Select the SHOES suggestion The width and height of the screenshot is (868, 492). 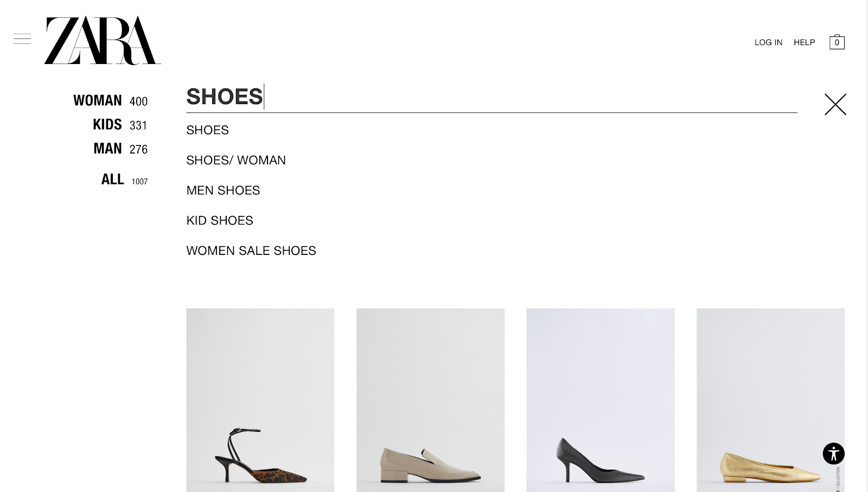(207, 130)
